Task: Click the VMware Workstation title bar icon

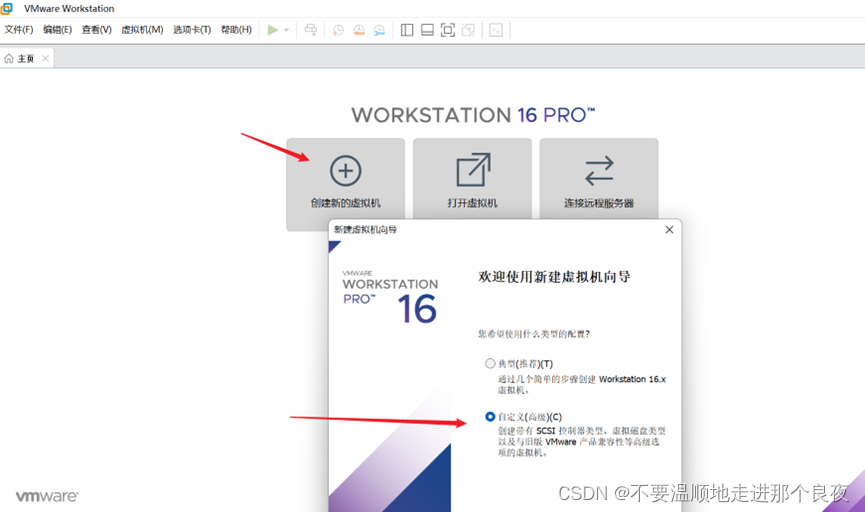Action: 7,8
